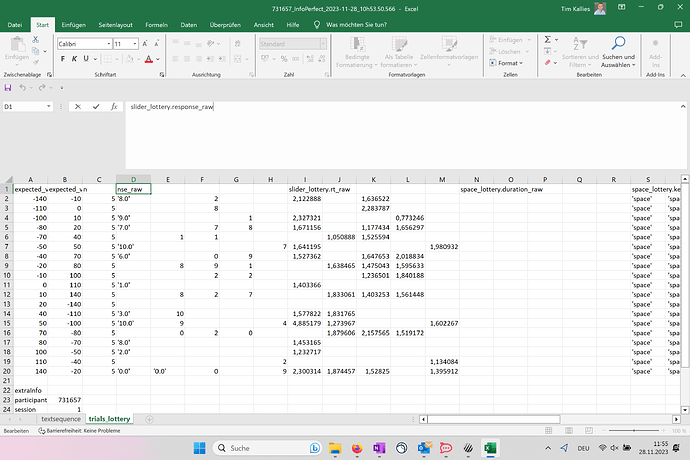Decrease font size with smaller A icon
This screenshot has height=460, width=690.
click(157, 44)
